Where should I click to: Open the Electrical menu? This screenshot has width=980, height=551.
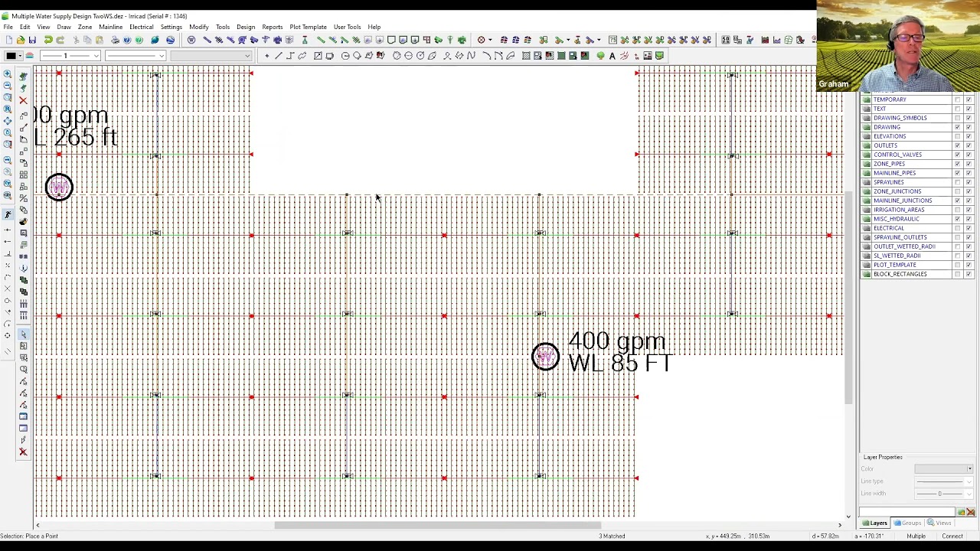coord(141,27)
